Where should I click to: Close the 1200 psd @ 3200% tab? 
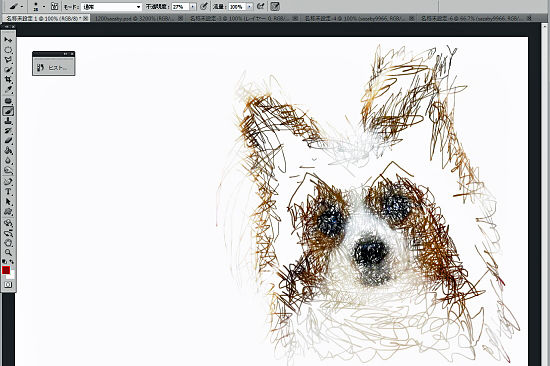pyautogui.click(x=181, y=18)
